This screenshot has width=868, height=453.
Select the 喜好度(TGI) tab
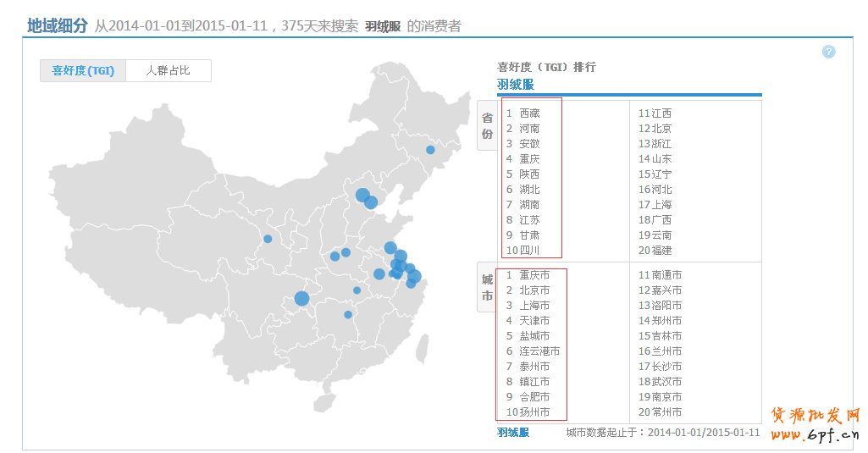(x=83, y=71)
